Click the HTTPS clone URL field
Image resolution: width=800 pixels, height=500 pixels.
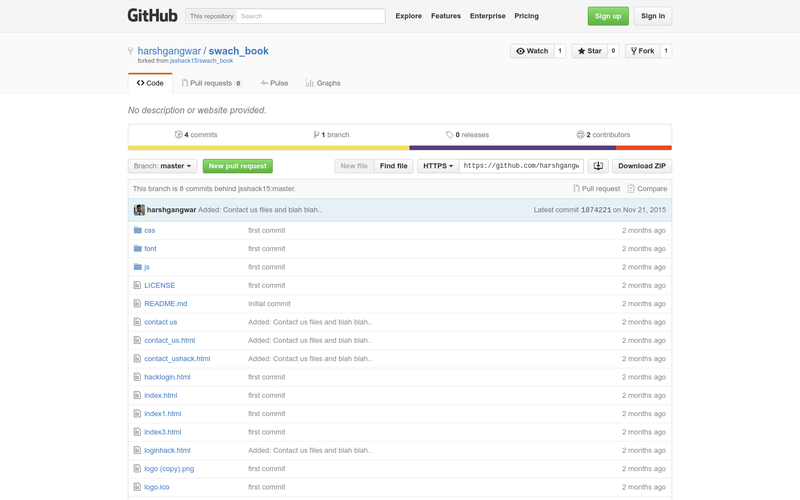pos(521,166)
